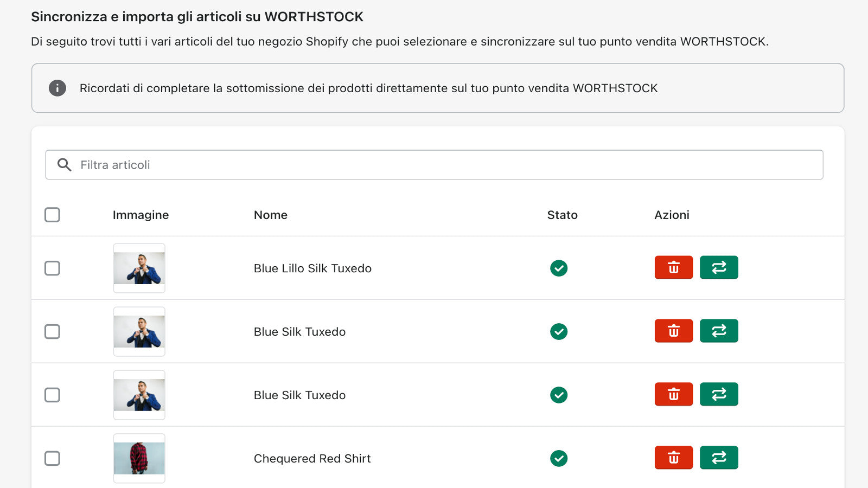Click the Immagine column header
Image resolution: width=868 pixels, height=488 pixels.
pyautogui.click(x=141, y=215)
